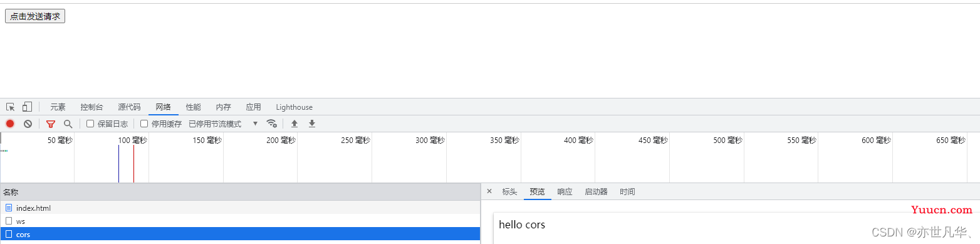Viewport: 980px width, 244px height.
Task: Click the export HAR download arrow
Action: pos(312,124)
